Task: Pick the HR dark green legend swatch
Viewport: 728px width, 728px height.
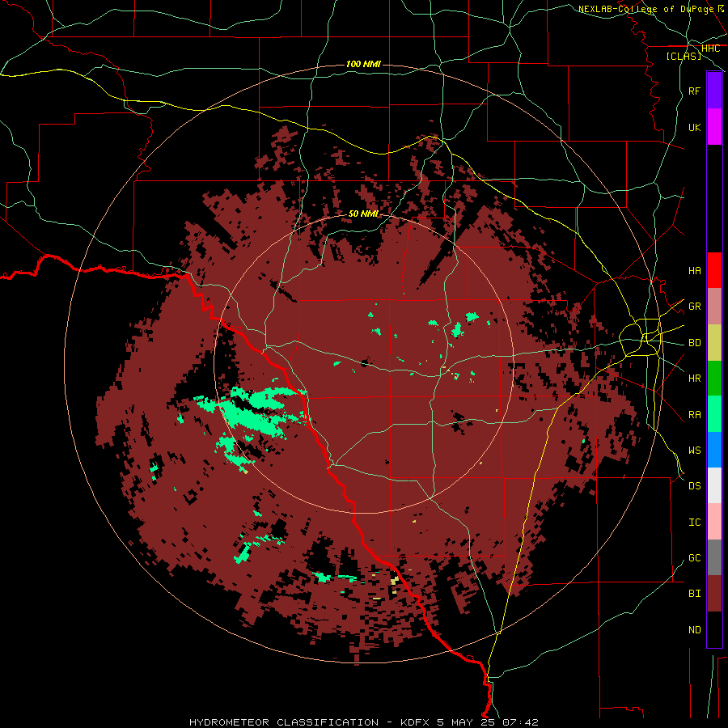Action: click(x=714, y=379)
